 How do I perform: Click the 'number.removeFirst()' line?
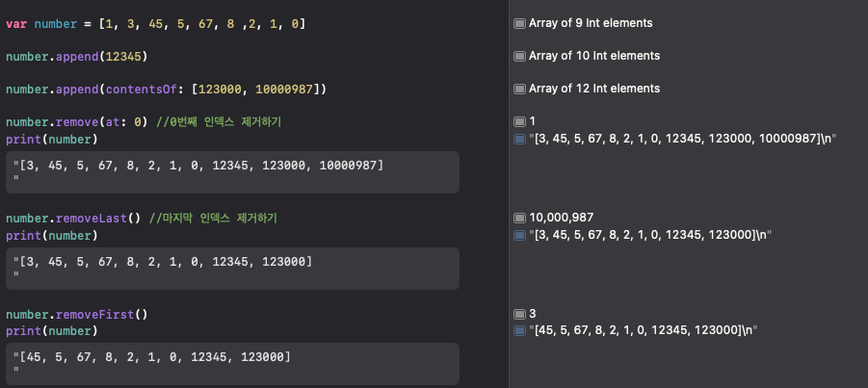coord(77,315)
